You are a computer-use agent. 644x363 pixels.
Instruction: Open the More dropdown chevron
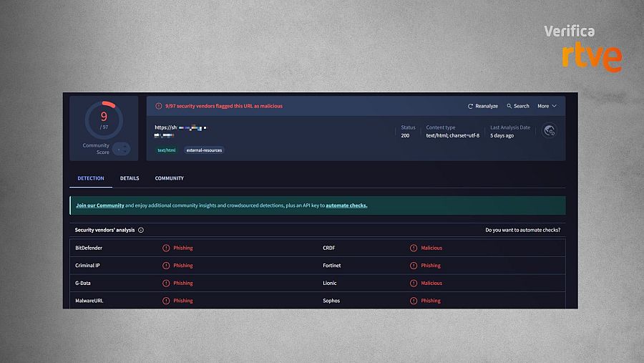pos(554,106)
